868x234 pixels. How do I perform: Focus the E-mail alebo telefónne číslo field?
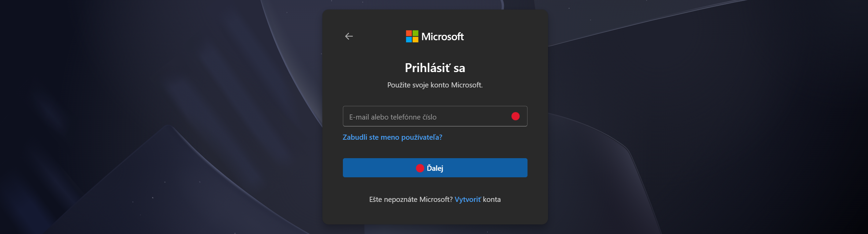tap(424, 116)
